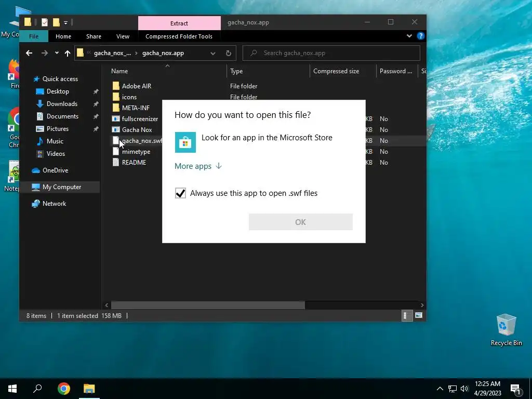Go up one folder level
This screenshot has width=532, height=399.
coord(68,53)
